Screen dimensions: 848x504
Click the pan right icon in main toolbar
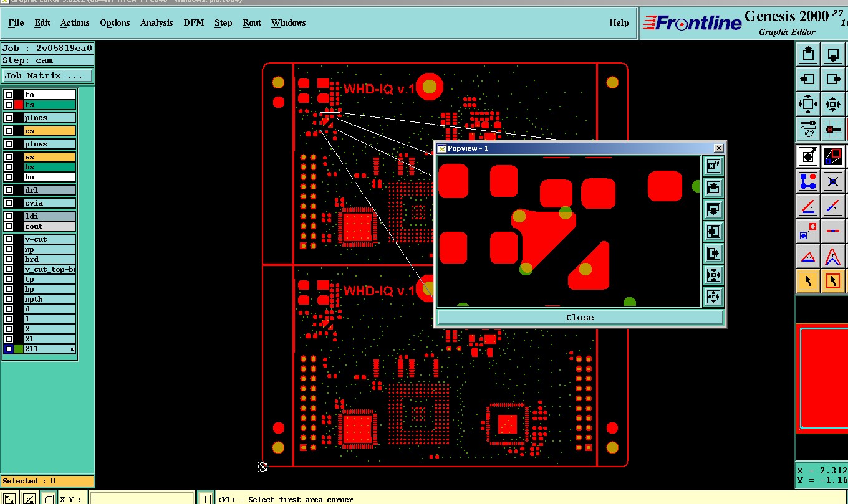pos(833,79)
